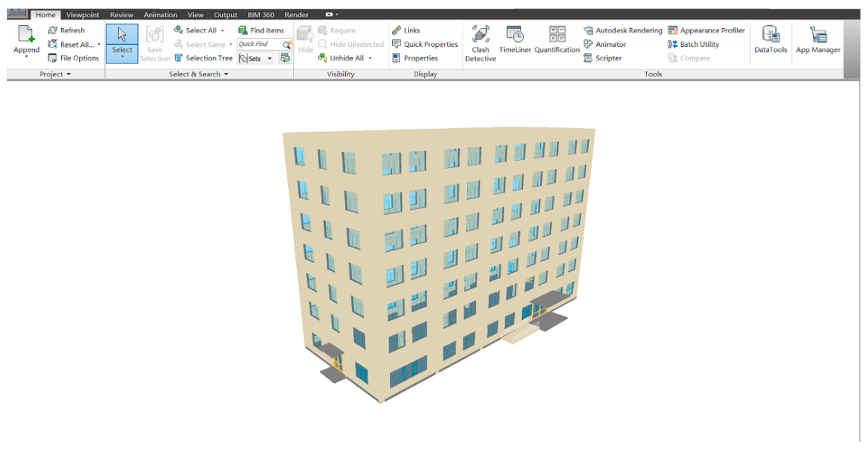Expand the Sets dropdown
Viewport: 868px width, 450px height.
click(269, 58)
